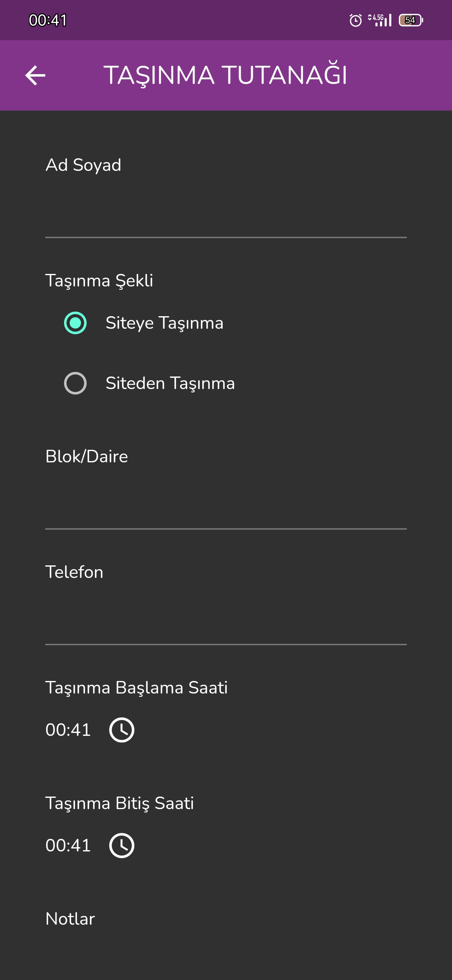Choose the Siteden Taşınma label option
Screen dimensions: 452x980
tap(170, 383)
